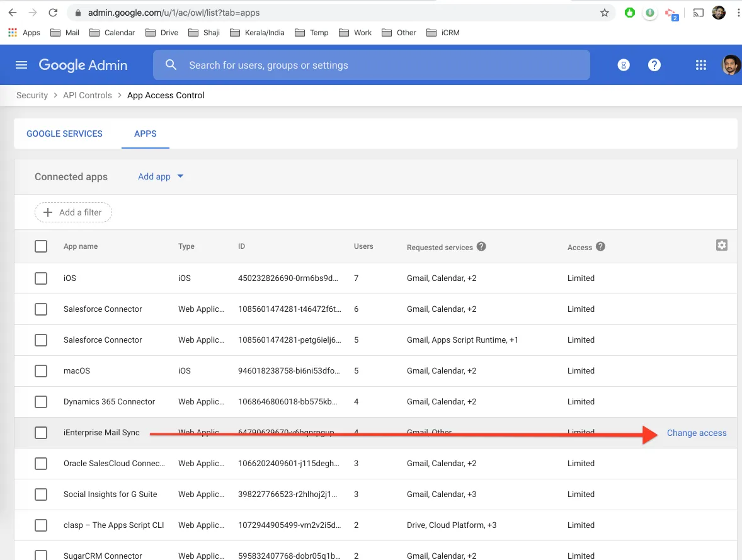Click the Cast icon in Chrome toolbar

coord(698,13)
